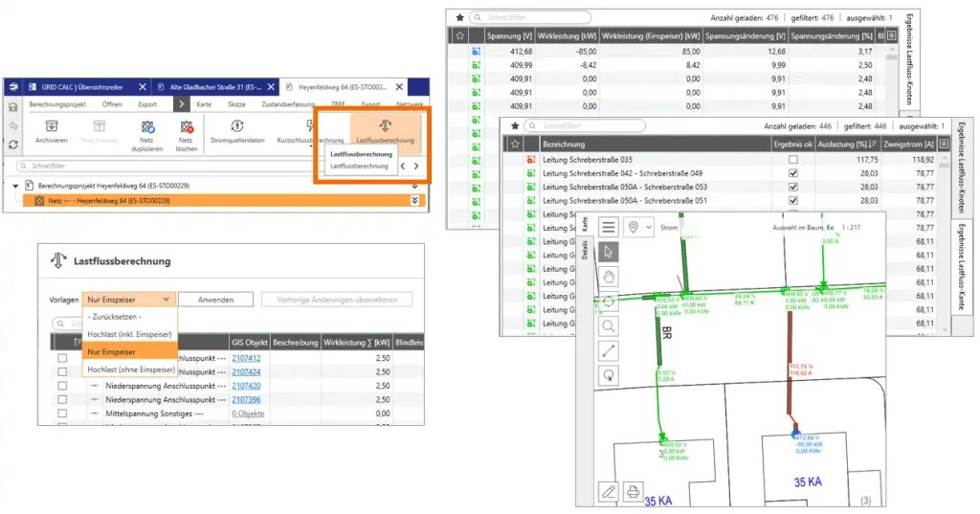This screenshot has width=980, height=514.
Task: Click the Anwenden button
Action: pos(215,300)
